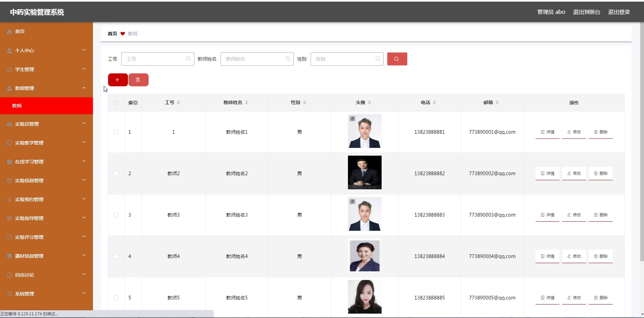
Task: Expand the 实验教学管理 menu chevron
Action: [x=84, y=142]
